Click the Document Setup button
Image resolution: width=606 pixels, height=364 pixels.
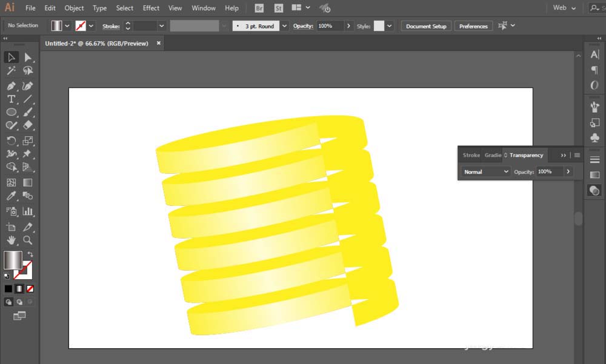pos(426,26)
